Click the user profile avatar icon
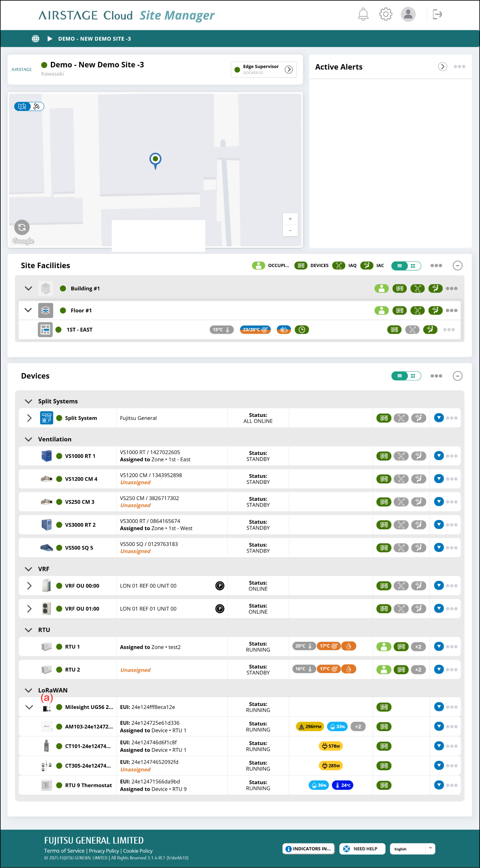480x868 pixels. 407,14
